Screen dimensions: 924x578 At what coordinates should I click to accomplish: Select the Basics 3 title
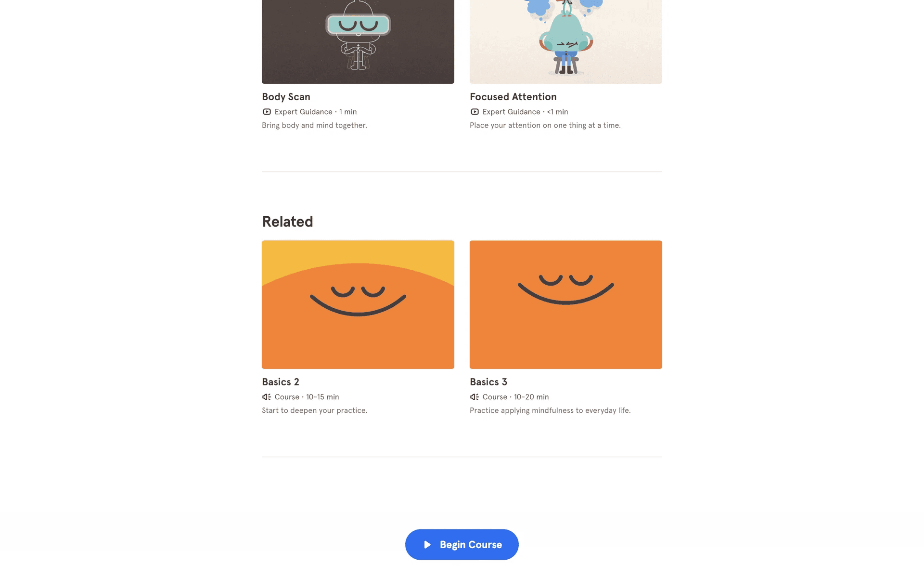[488, 382]
